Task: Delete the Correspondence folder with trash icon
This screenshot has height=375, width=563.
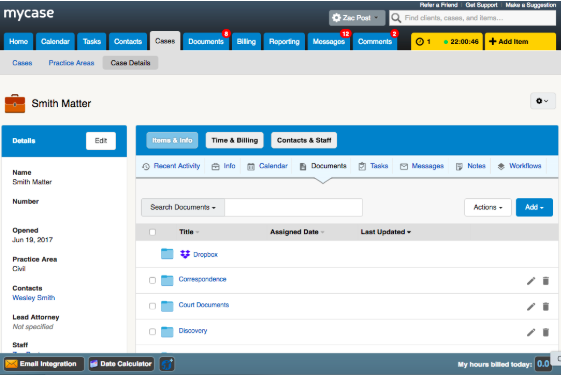Action: click(545, 281)
